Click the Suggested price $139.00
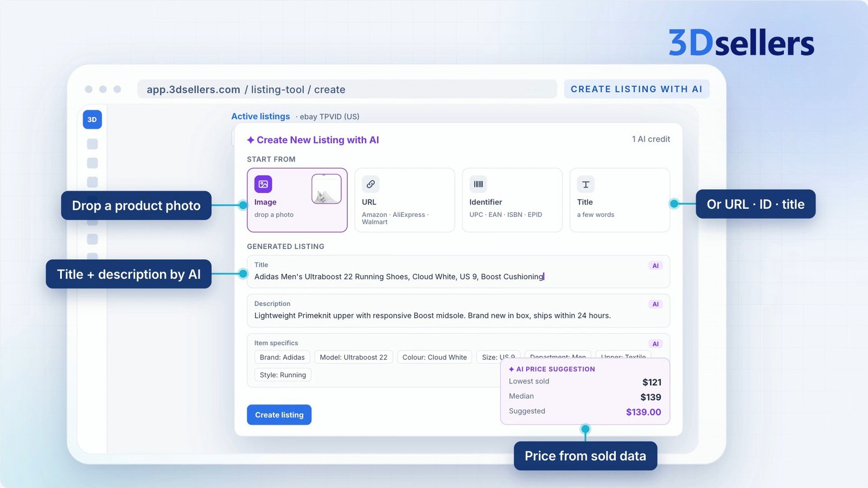Viewport: 868px width, 488px height. [x=643, y=412]
